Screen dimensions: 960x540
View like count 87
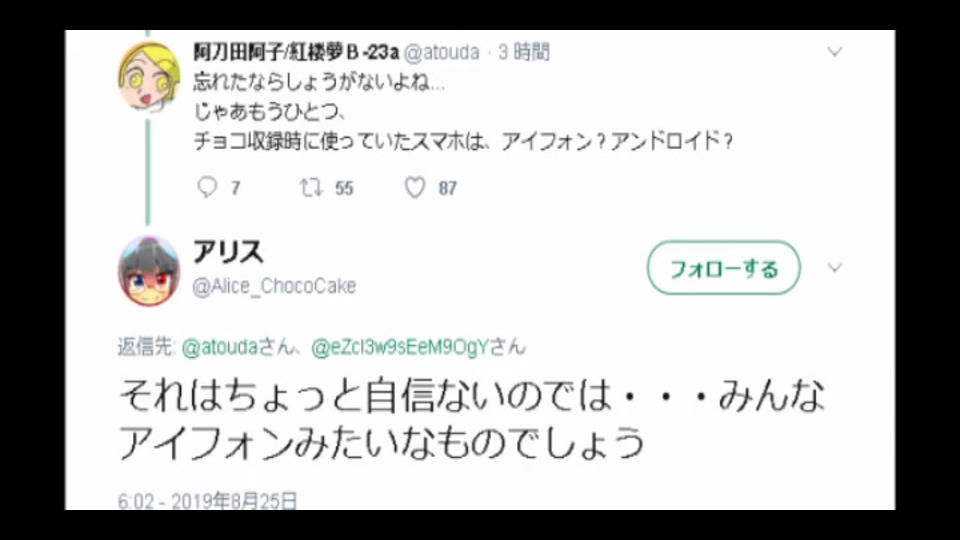pos(448,188)
